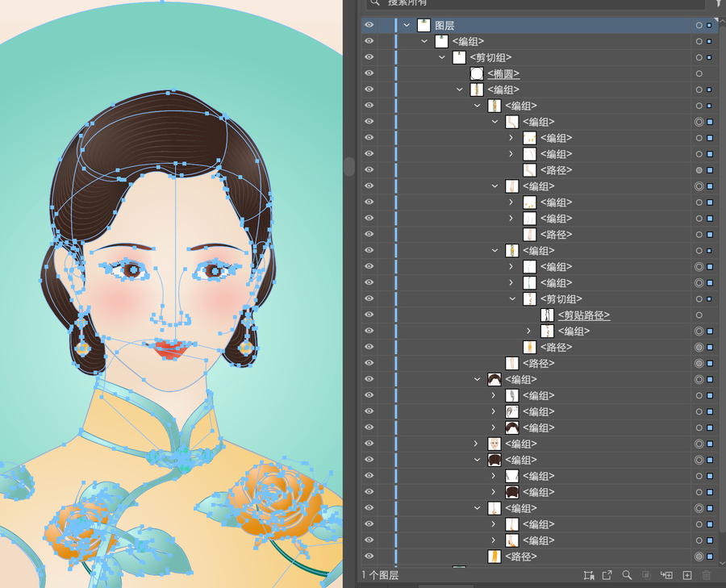Viewport: 726px width, 588px height.
Task: Click the target circle of the face-thumbnail <编组>
Action: pos(699,444)
